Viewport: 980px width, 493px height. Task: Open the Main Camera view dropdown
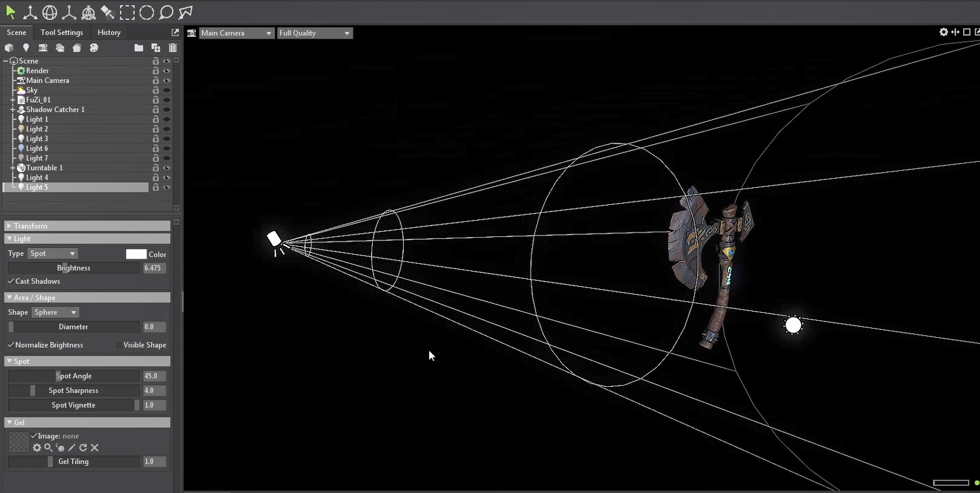tap(236, 33)
